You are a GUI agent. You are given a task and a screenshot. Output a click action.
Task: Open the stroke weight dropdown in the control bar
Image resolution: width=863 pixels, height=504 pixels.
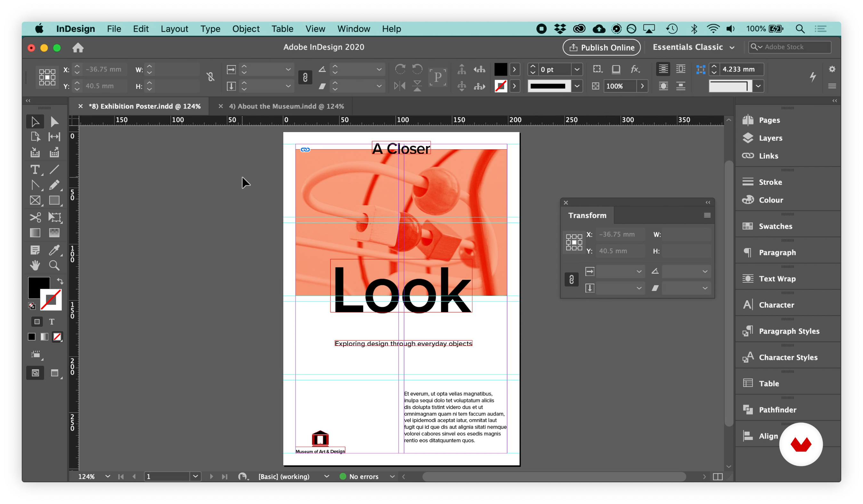coord(577,69)
